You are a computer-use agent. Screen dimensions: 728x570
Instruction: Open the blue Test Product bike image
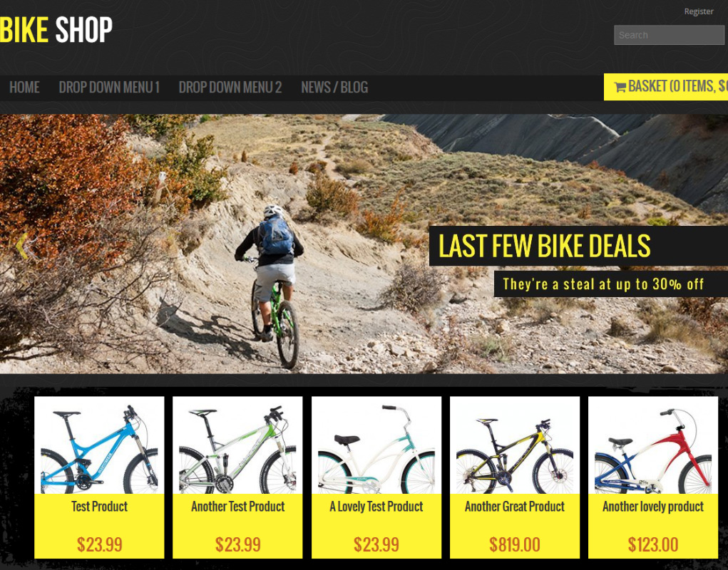(99, 445)
